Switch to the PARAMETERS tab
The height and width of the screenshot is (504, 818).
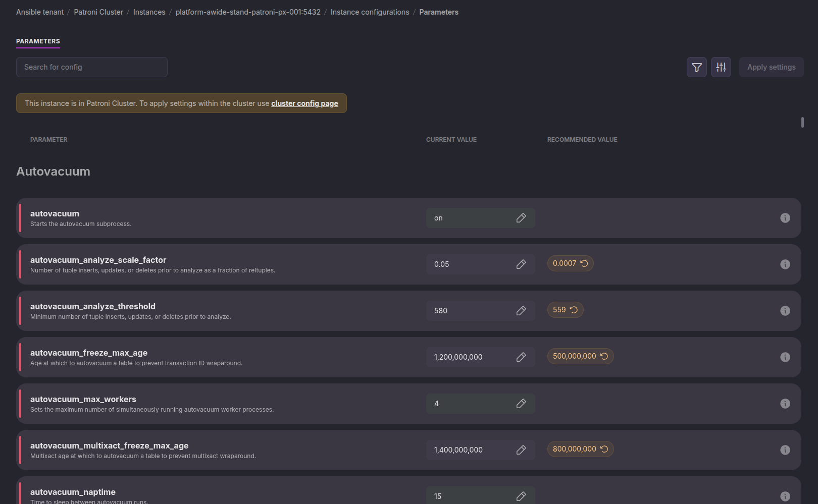click(38, 41)
